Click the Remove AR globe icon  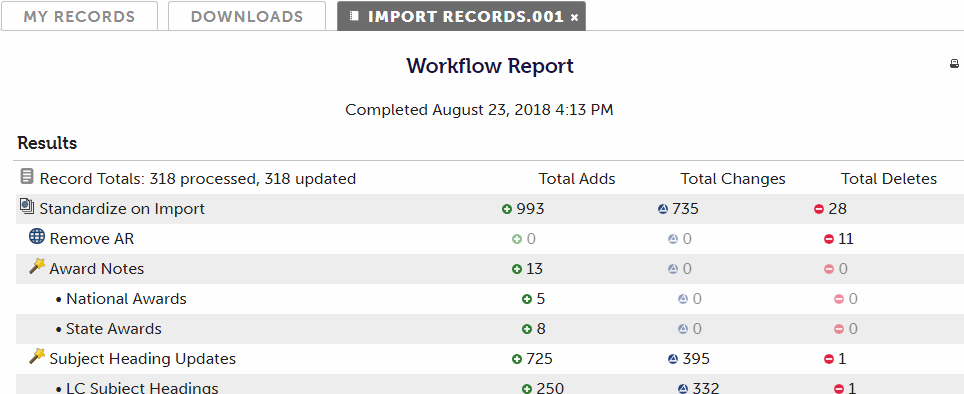point(37,236)
